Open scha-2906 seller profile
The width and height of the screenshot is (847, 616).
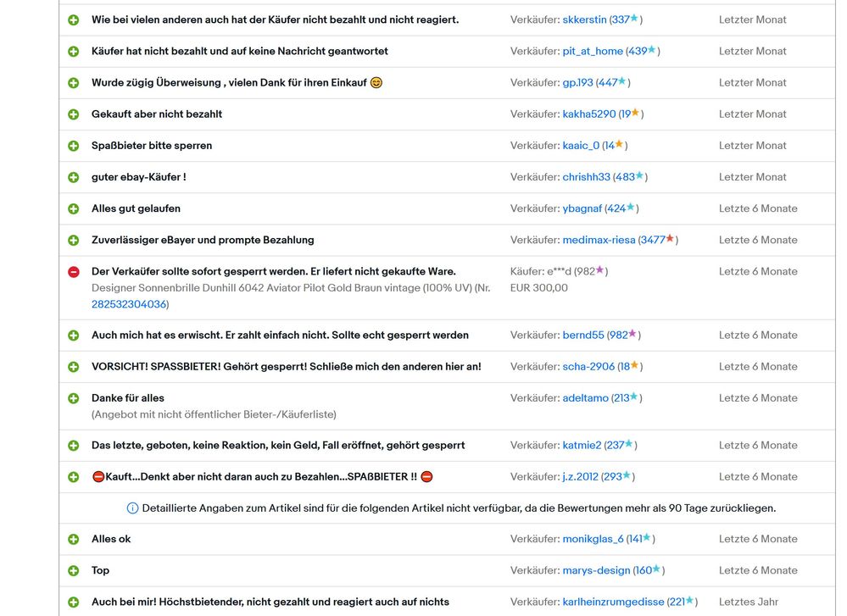pyautogui.click(x=588, y=366)
